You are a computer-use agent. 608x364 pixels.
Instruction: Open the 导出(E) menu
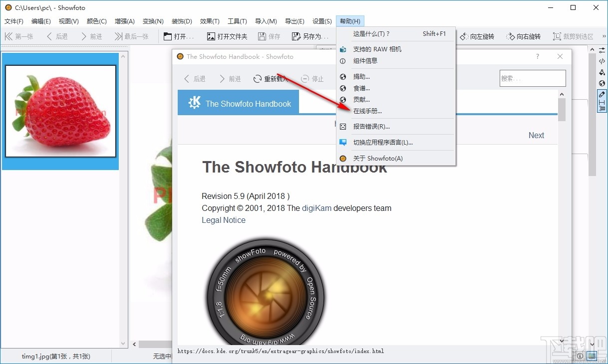click(x=295, y=21)
